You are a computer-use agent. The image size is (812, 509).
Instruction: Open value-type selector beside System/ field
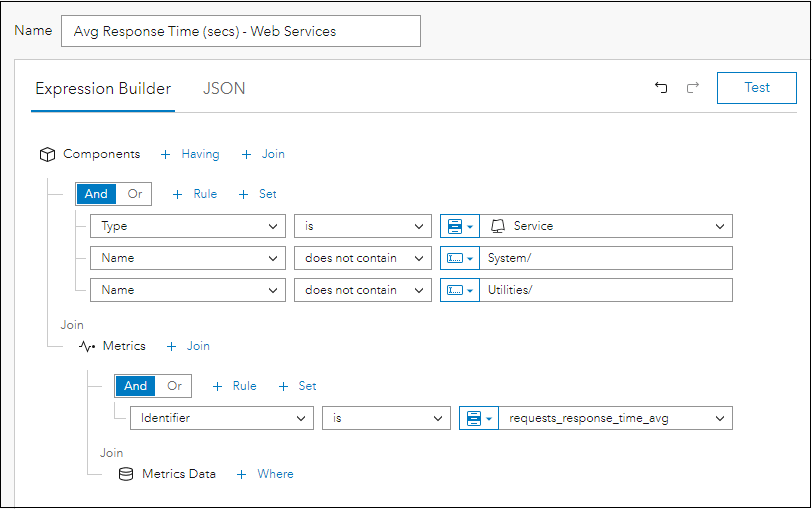pyautogui.click(x=459, y=258)
